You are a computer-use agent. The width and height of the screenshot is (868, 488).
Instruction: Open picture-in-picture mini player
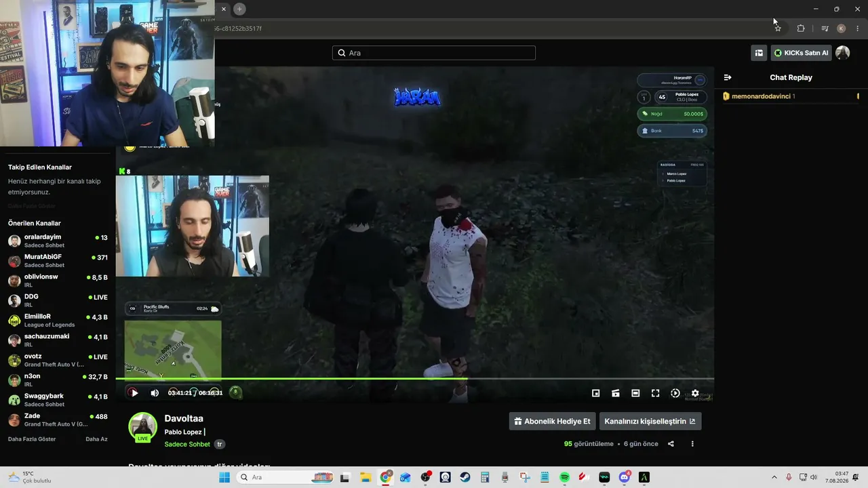(x=596, y=393)
